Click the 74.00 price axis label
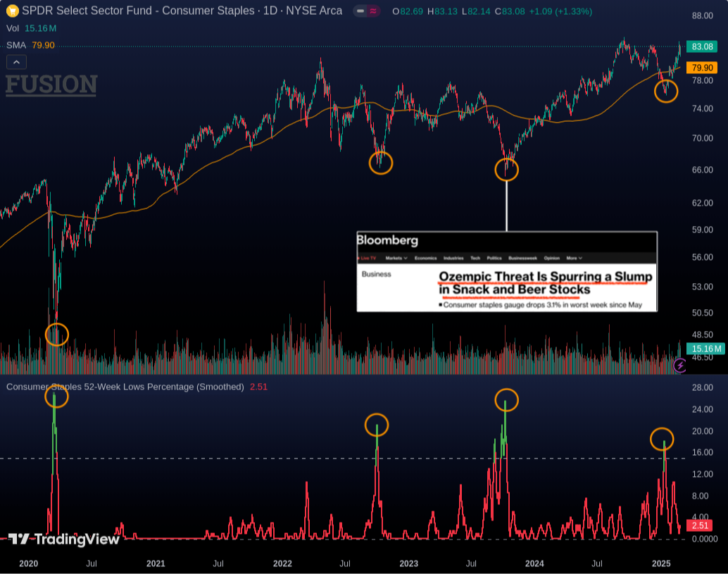Viewport: 728px width, 574px height. [703, 108]
